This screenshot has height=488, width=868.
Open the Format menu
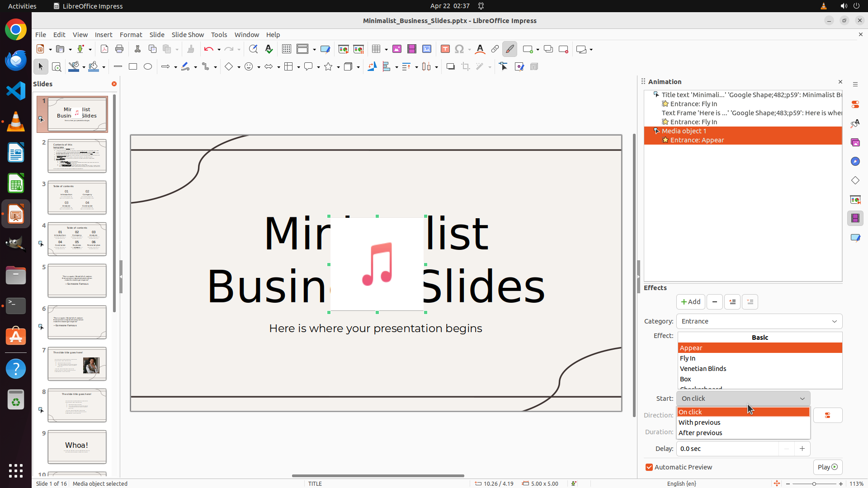click(131, 35)
